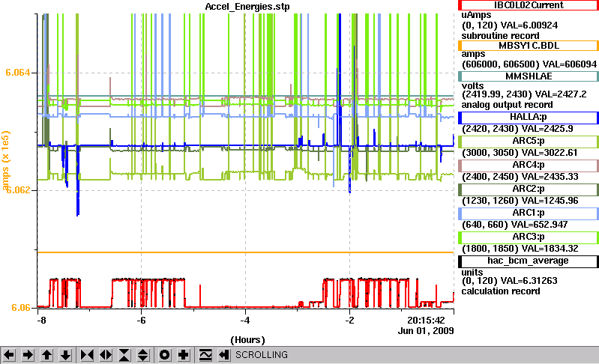
Task: Pan the graph right with right arrow
Action: click(28, 355)
